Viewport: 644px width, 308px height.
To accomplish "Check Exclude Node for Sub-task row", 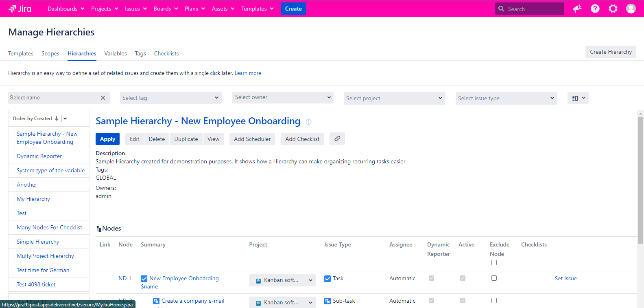I will tap(494, 301).
